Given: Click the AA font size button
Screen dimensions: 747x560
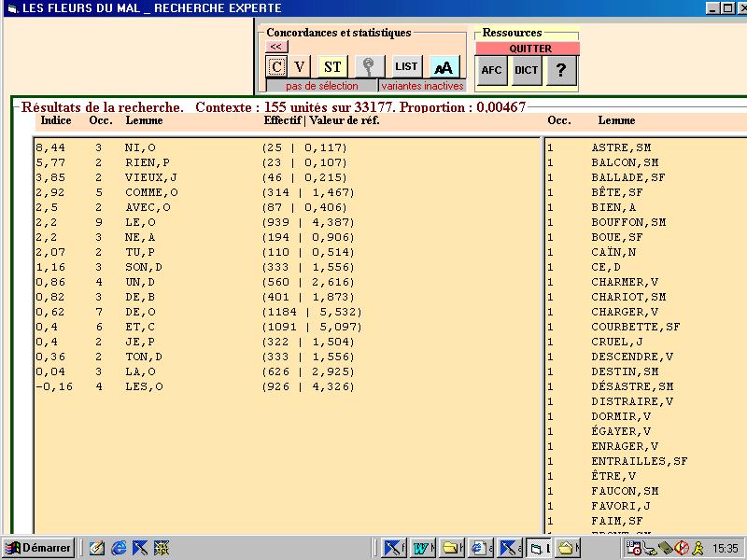Looking at the screenshot, I should point(444,66).
